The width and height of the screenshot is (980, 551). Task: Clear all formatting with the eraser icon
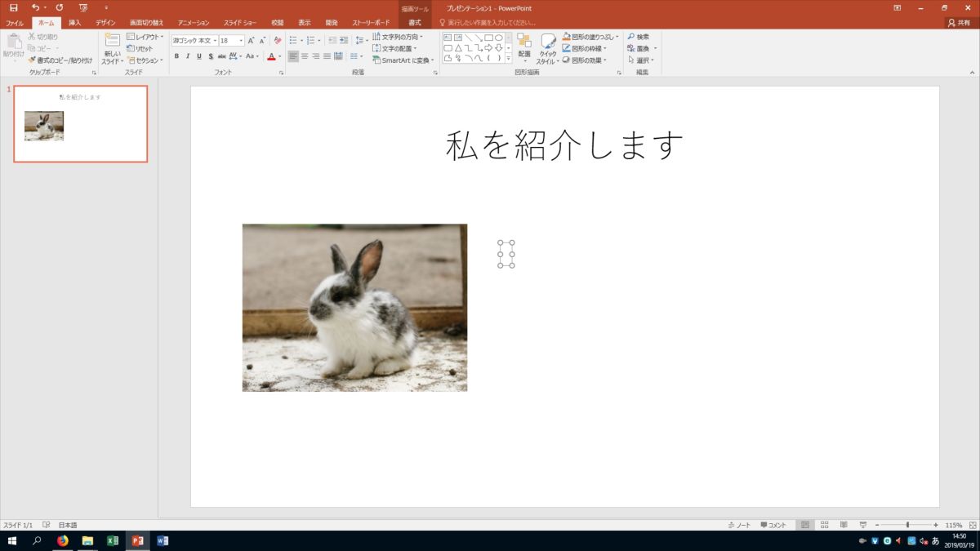[278, 40]
